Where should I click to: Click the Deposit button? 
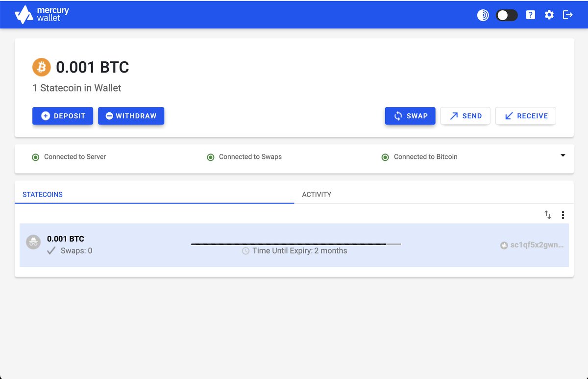pyautogui.click(x=63, y=116)
